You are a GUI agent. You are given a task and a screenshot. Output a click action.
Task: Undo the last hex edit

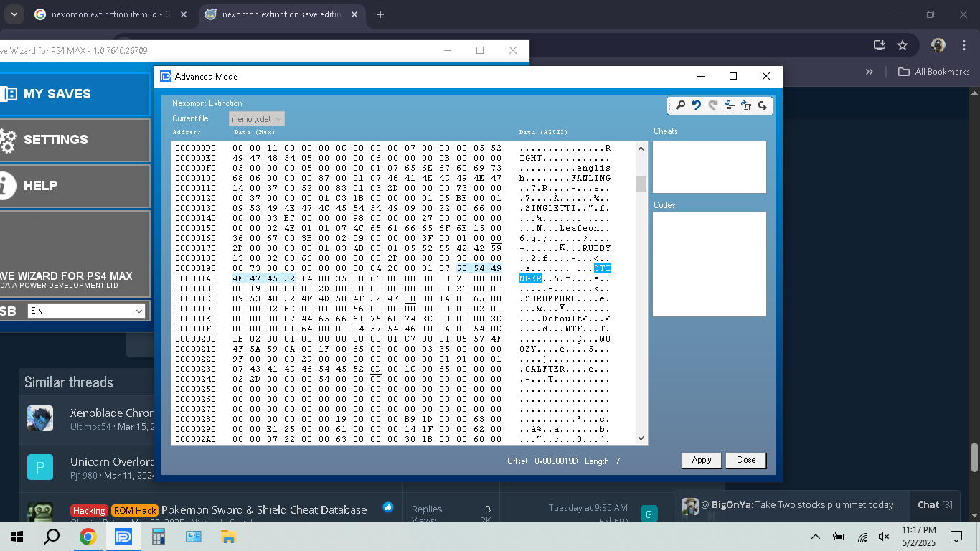click(697, 105)
